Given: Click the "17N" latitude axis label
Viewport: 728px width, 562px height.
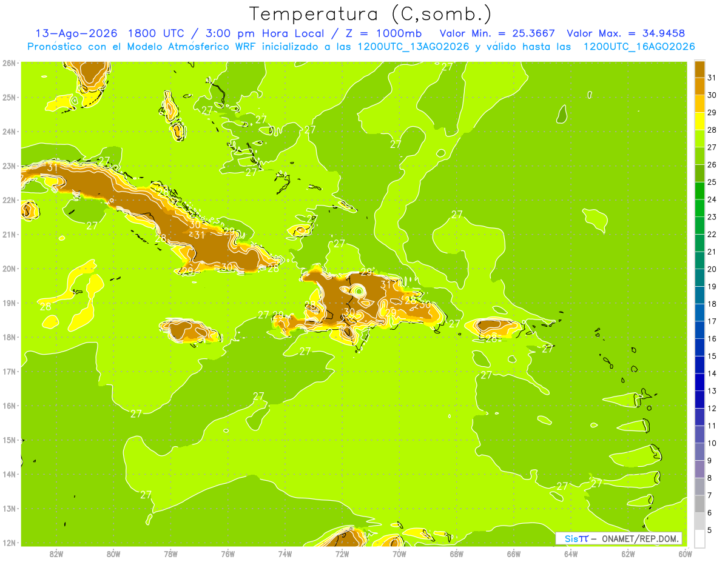Looking at the screenshot, I should coord(9,372).
